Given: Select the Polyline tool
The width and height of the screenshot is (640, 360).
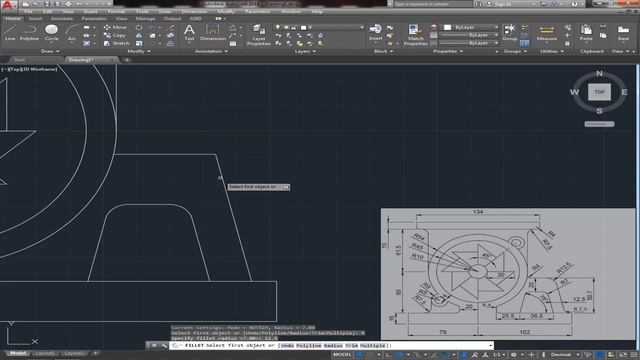Looking at the screenshot, I should [x=29, y=32].
